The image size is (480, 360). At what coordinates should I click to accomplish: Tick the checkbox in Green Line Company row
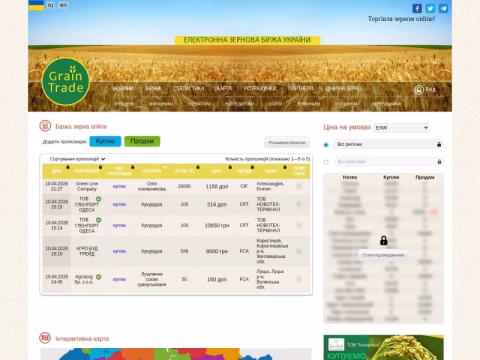click(299, 186)
